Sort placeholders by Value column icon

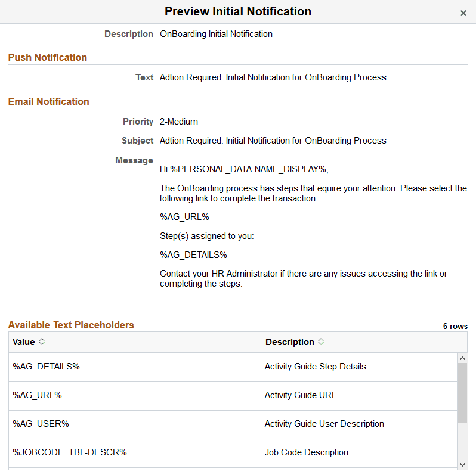(42, 341)
